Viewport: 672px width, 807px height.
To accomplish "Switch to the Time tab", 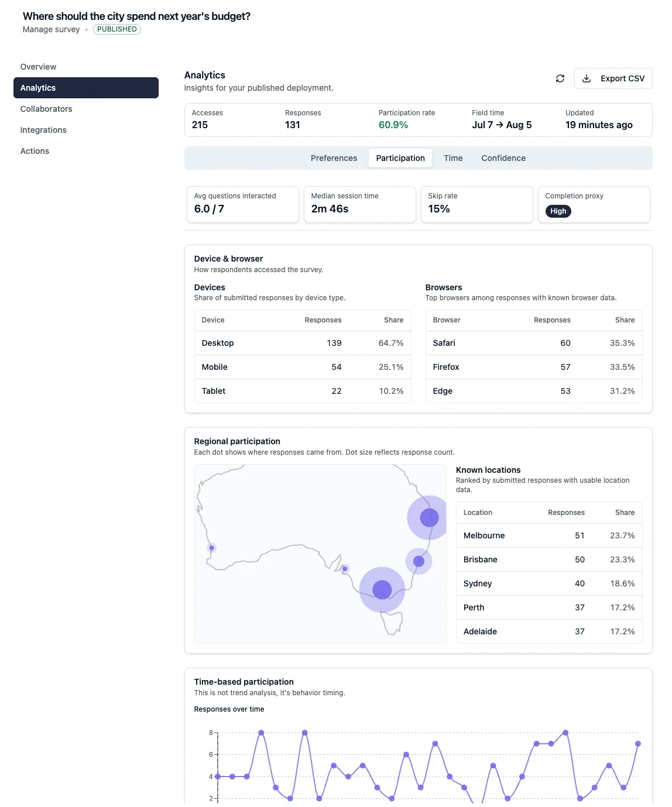I will (453, 158).
